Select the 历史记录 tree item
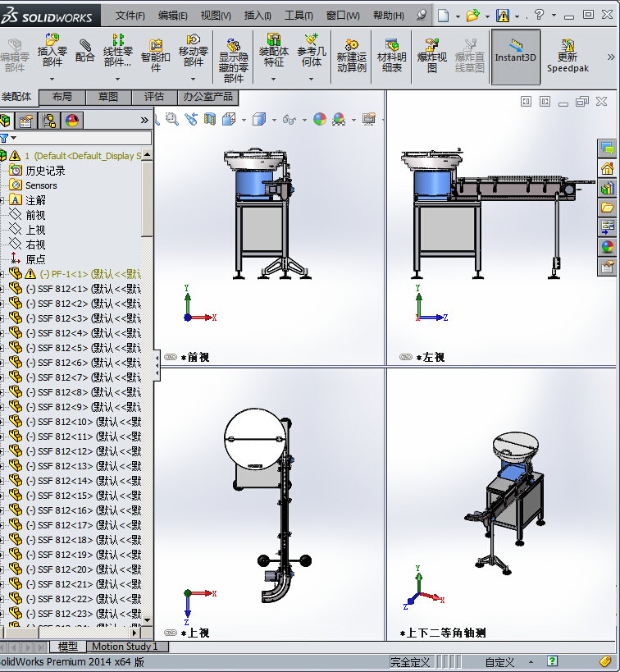The height and width of the screenshot is (672, 620). (x=45, y=171)
